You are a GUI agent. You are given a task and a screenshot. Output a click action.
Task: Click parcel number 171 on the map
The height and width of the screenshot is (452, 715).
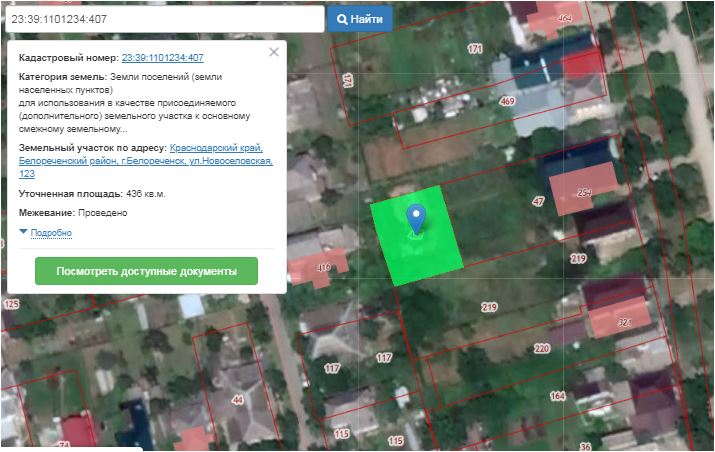tap(475, 49)
